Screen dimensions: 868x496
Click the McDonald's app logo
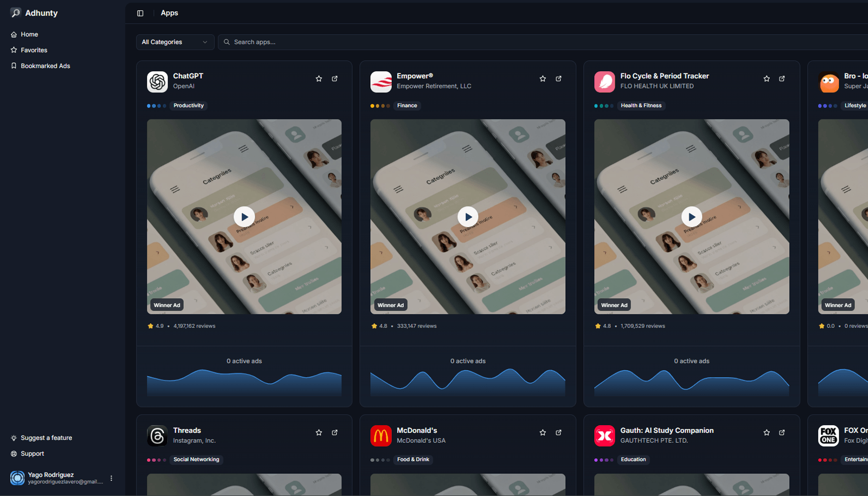pyautogui.click(x=381, y=435)
